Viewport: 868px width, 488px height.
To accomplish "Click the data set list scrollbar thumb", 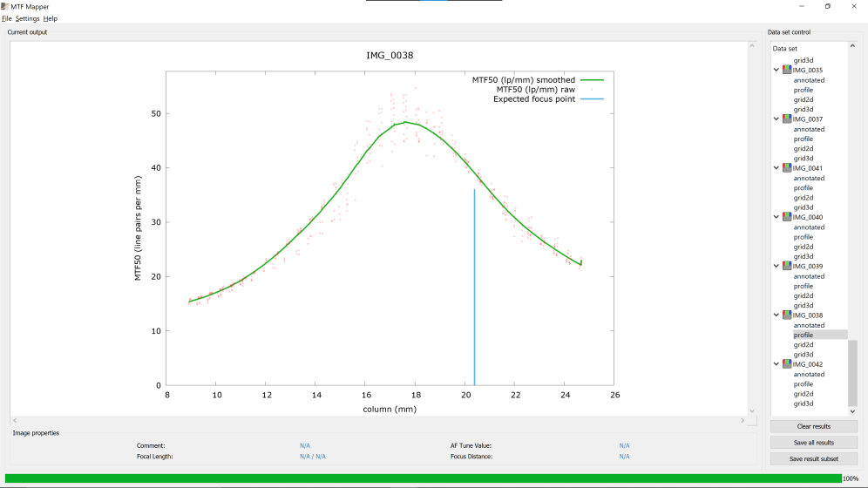I will point(852,373).
